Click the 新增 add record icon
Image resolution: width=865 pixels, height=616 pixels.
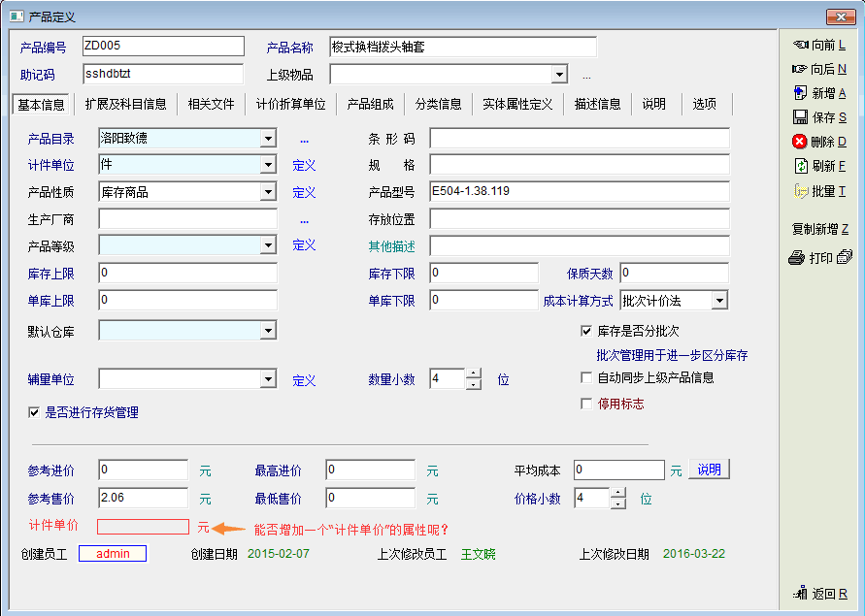pos(801,93)
